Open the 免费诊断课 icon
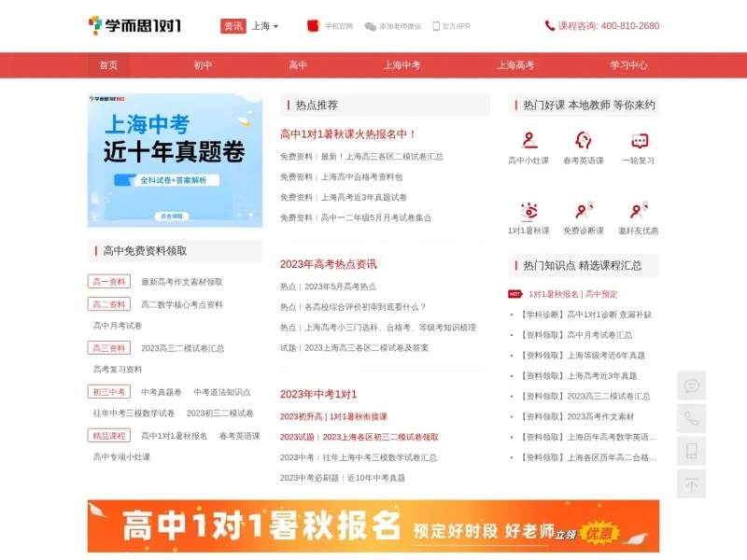The image size is (747, 560). [584, 211]
